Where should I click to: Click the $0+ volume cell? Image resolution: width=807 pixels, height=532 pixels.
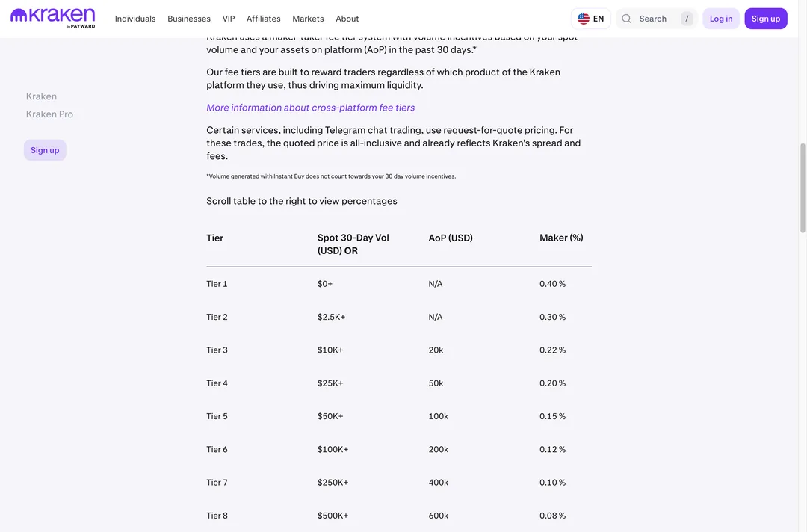click(325, 284)
